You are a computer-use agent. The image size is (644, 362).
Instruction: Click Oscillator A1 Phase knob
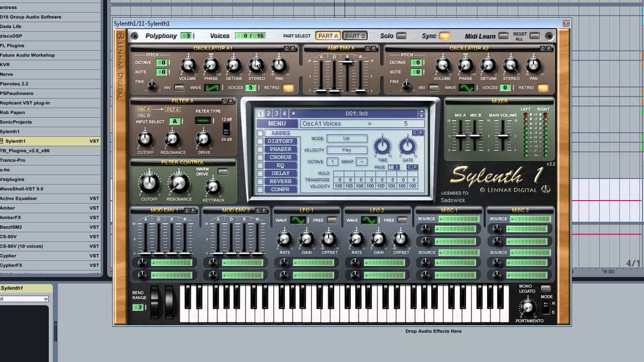pyautogui.click(x=211, y=65)
